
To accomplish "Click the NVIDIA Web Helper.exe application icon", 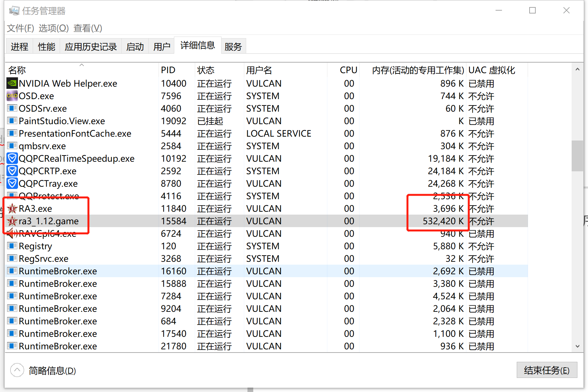I will [x=12, y=83].
